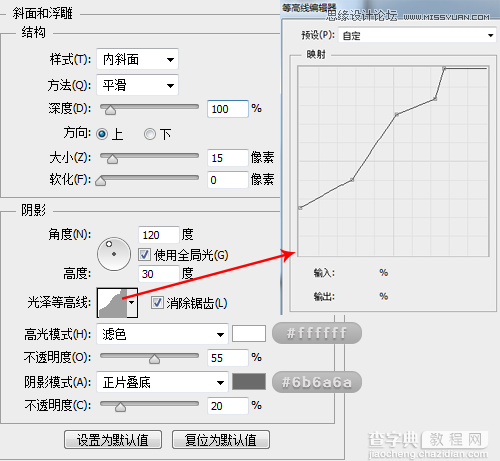Click the highlight opacity field showing 55
Image resolution: width=500 pixels, height=461 pixels.
[x=228, y=358]
